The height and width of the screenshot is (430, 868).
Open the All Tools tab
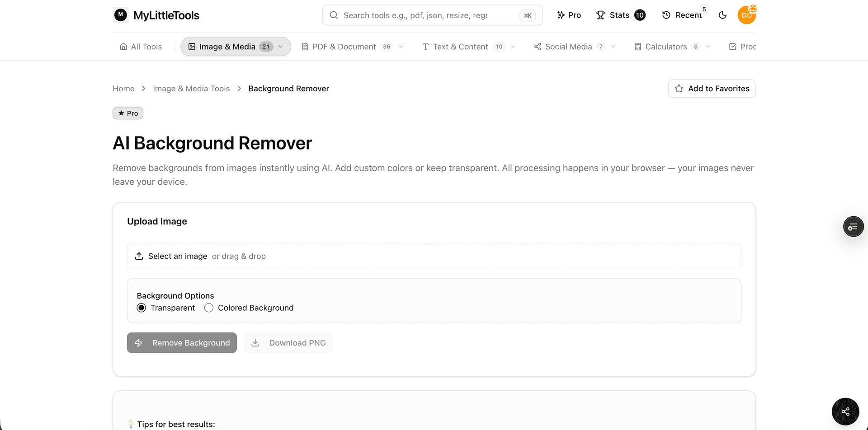[x=141, y=47]
